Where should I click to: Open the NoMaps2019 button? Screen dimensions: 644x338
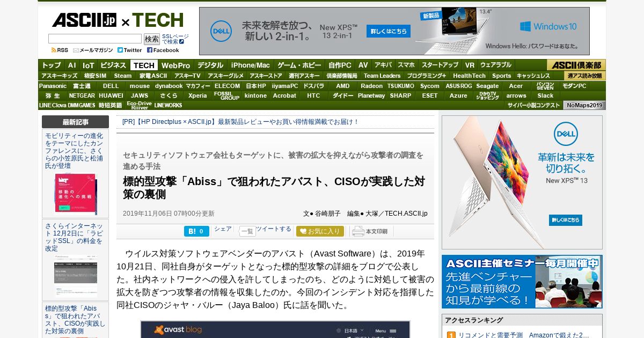(585, 105)
